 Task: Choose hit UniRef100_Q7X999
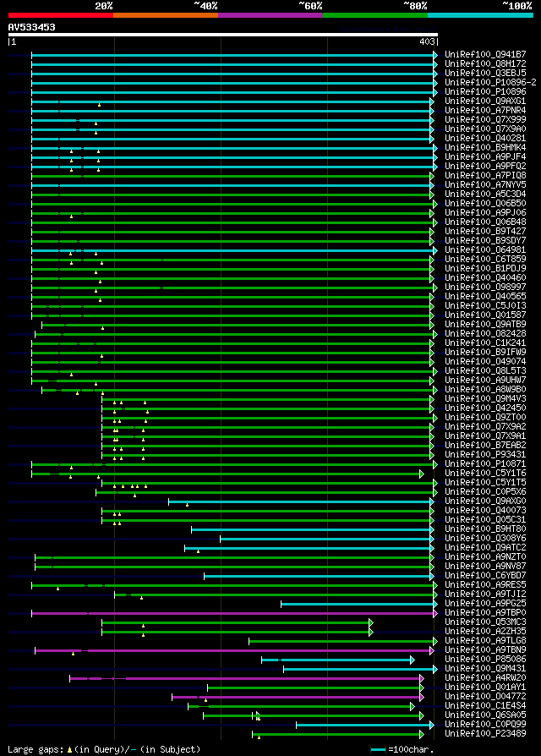[485, 119]
